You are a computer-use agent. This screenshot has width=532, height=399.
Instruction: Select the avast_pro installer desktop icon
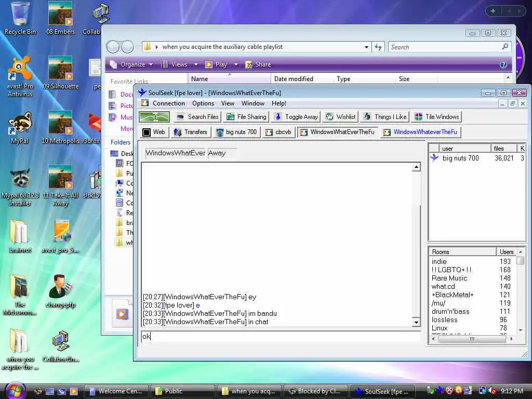[60, 236]
